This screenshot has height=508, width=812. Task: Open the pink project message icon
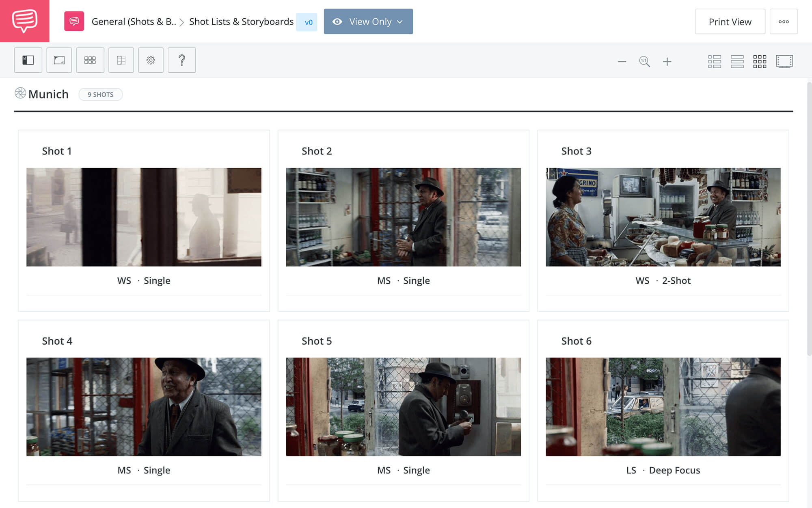tap(74, 21)
